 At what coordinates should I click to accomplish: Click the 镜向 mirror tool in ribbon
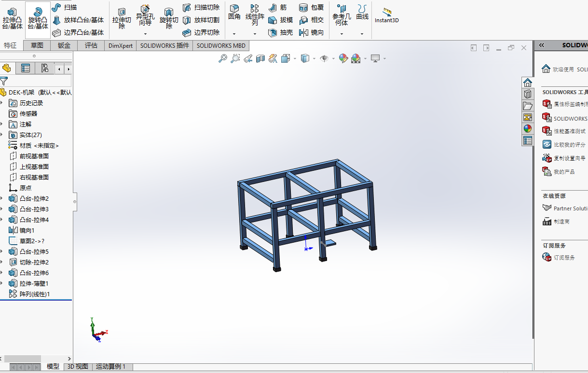click(311, 32)
